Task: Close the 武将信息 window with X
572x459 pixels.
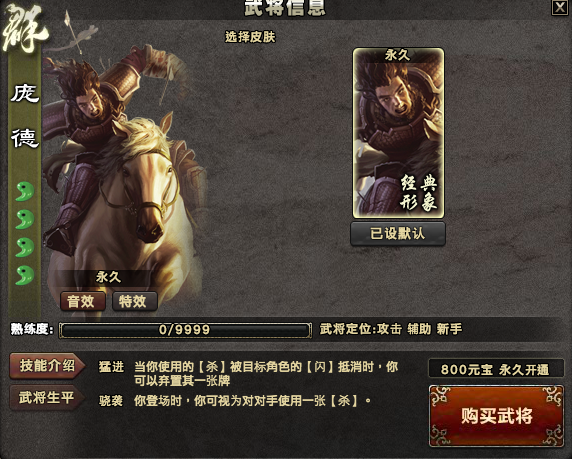Action: click(559, 7)
